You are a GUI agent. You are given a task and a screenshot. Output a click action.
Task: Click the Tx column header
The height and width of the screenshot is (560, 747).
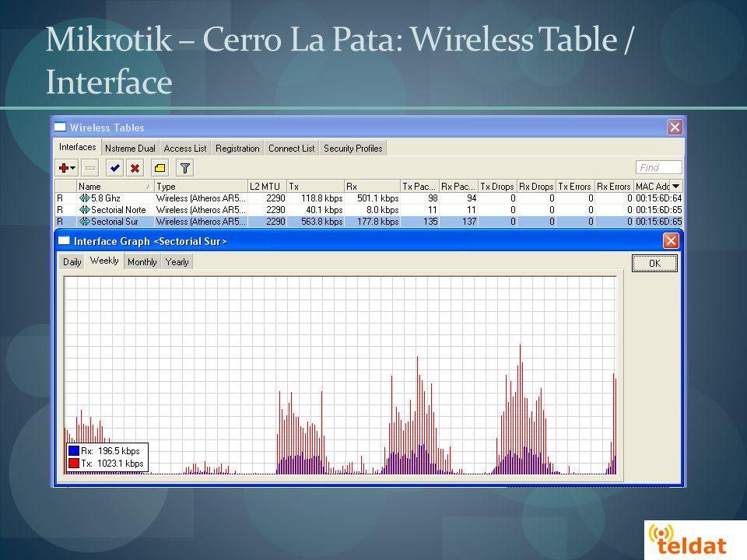(315, 186)
